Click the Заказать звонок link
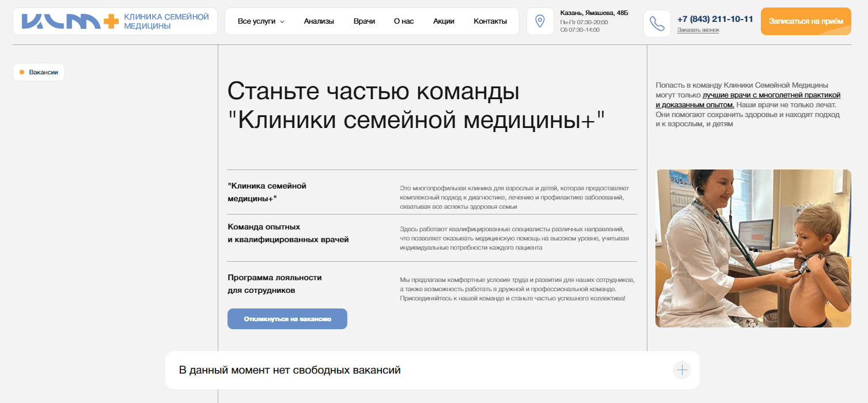Screen dimensions: 868x403 click(x=698, y=30)
